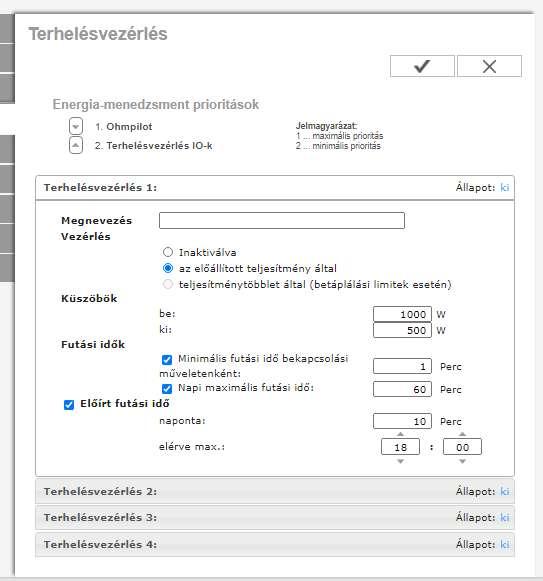Expand the Terhelésvezérlés 2 section
The image size is (543, 581).
point(275,491)
